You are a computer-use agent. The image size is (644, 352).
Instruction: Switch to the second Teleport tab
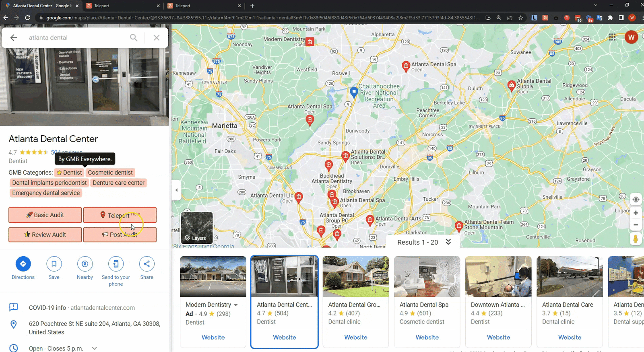(204, 6)
